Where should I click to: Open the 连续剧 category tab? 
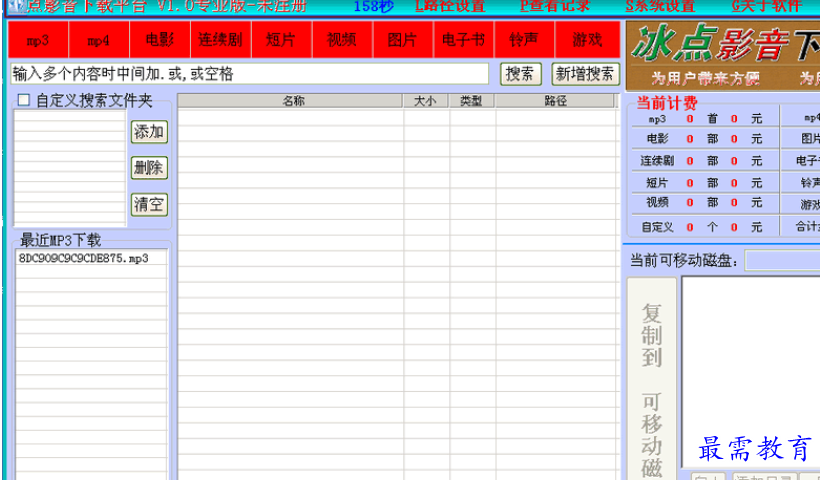point(220,40)
